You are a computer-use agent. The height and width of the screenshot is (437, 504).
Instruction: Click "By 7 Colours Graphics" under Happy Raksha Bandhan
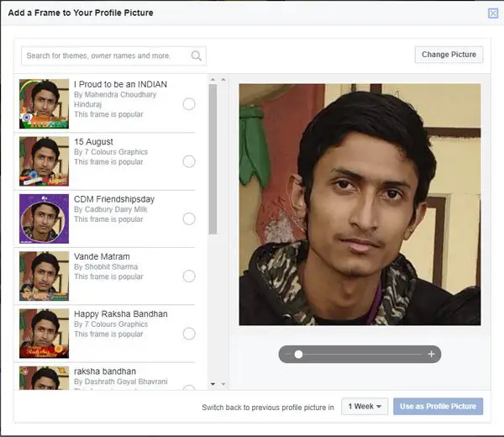[x=111, y=324]
